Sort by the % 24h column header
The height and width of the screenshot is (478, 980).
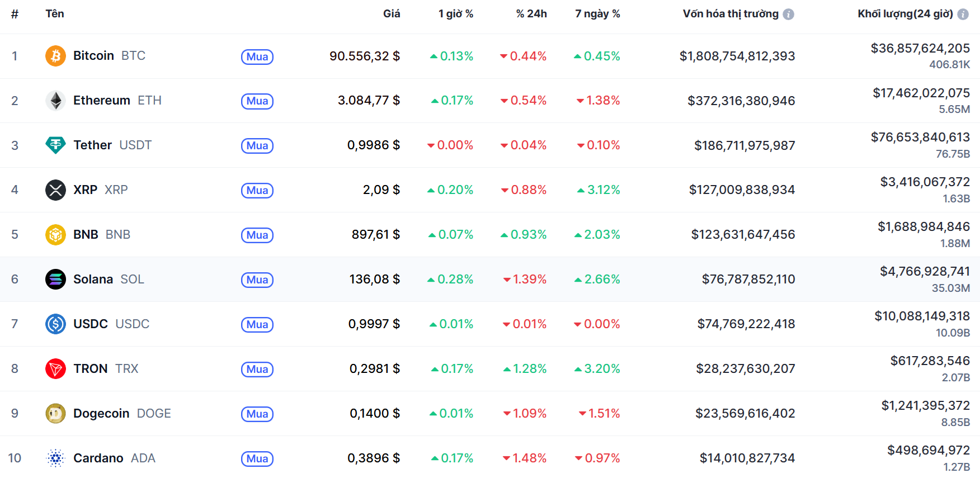[x=531, y=14]
